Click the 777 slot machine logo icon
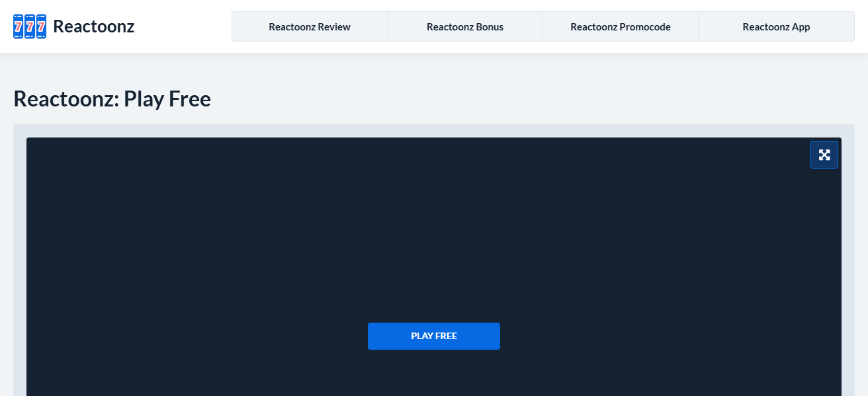 point(30,26)
